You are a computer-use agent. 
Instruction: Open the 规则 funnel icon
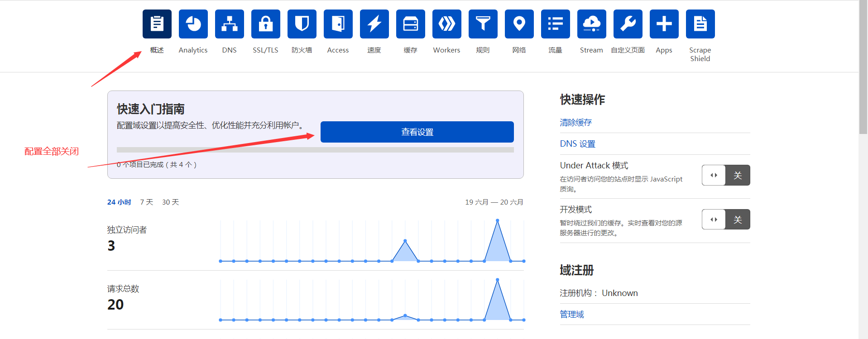click(x=483, y=24)
